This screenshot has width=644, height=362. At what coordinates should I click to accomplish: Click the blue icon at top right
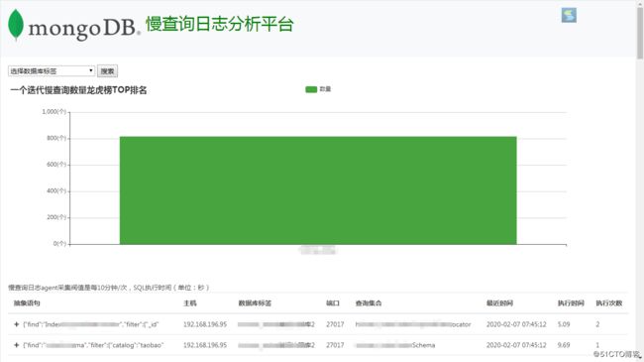tap(569, 15)
